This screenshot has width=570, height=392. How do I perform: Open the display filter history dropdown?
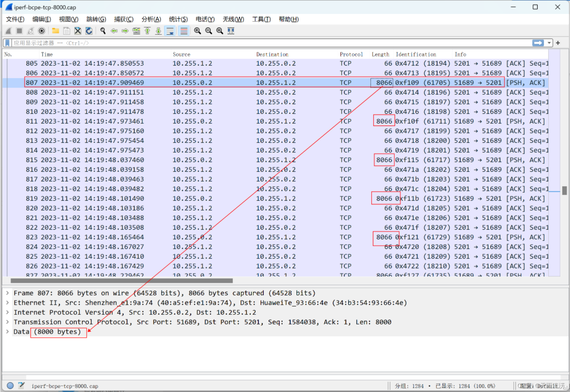(549, 43)
